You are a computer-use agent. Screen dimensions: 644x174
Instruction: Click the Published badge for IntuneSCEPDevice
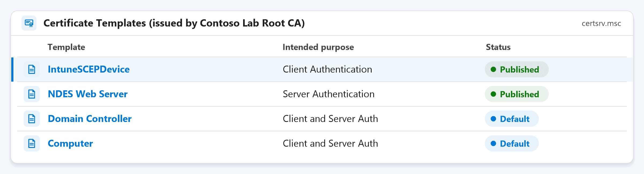[517, 69]
